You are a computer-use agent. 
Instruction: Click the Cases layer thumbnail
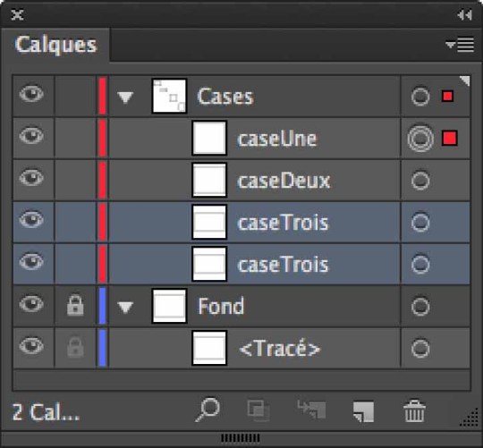[x=169, y=96]
